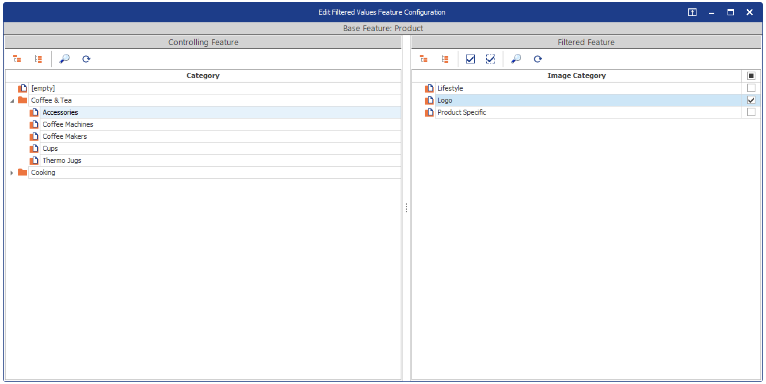Select the Product Specific image category
The height and width of the screenshot is (384, 766).
click(x=589, y=112)
